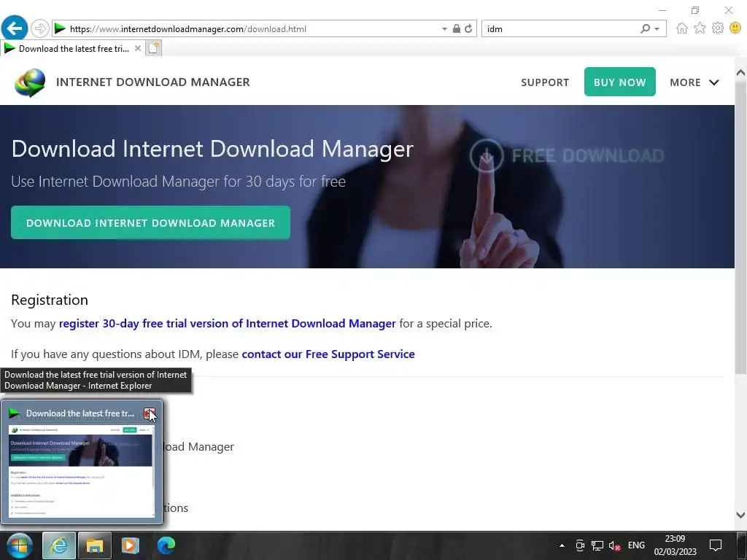Click the muted volume tray icon

[x=614, y=545]
